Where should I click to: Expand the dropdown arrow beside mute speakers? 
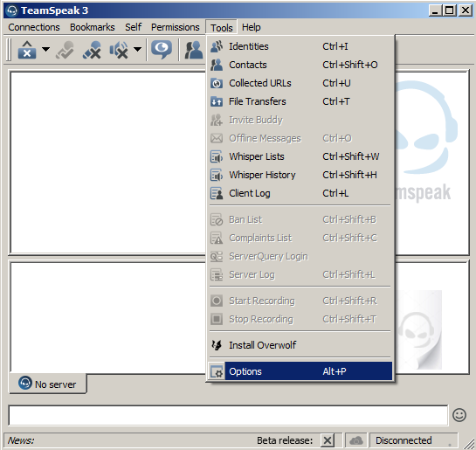[137, 49]
